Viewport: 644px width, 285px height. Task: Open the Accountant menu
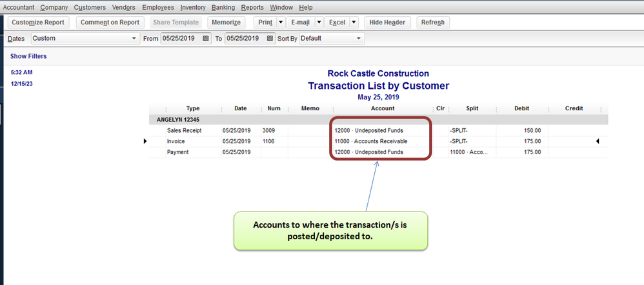(19, 7)
